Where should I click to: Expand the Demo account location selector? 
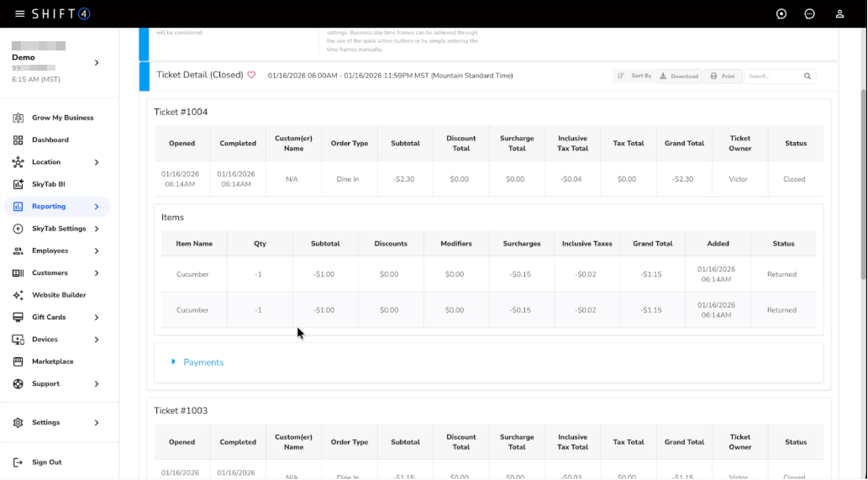96,62
